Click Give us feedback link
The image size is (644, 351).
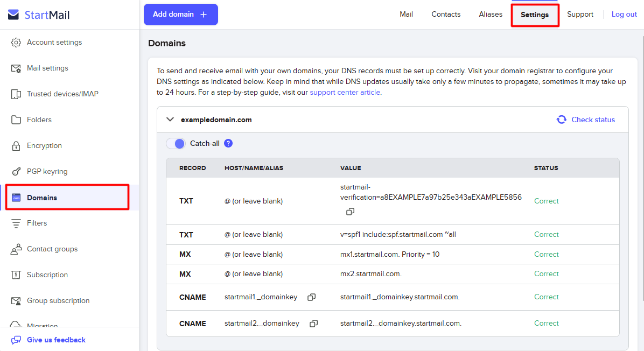point(56,340)
